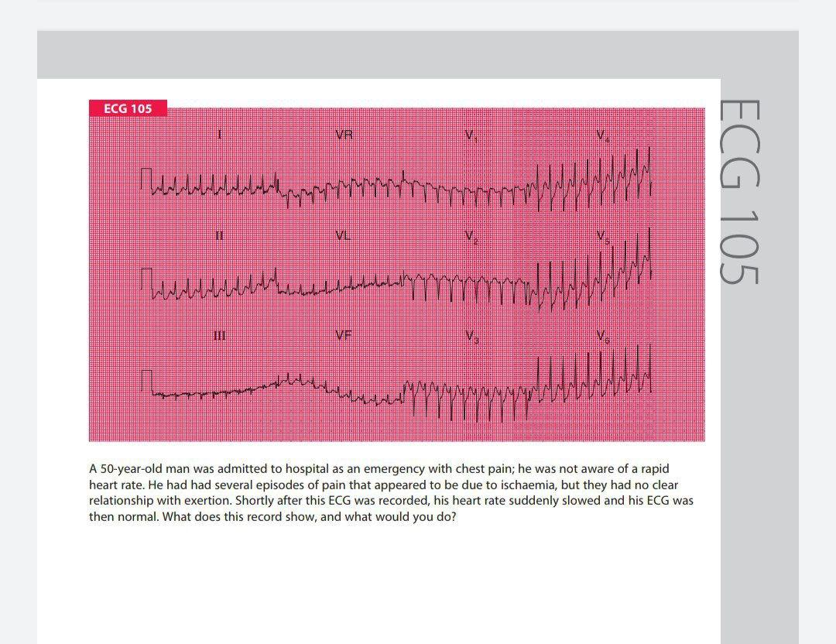Click the calibration pulse in lead I

(x=145, y=178)
